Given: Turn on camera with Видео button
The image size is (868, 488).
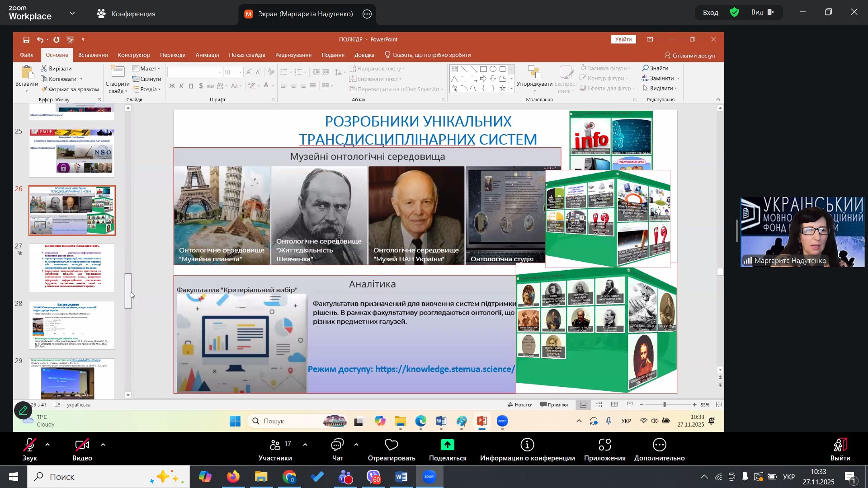Looking at the screenshot, I should coord(82,446).
